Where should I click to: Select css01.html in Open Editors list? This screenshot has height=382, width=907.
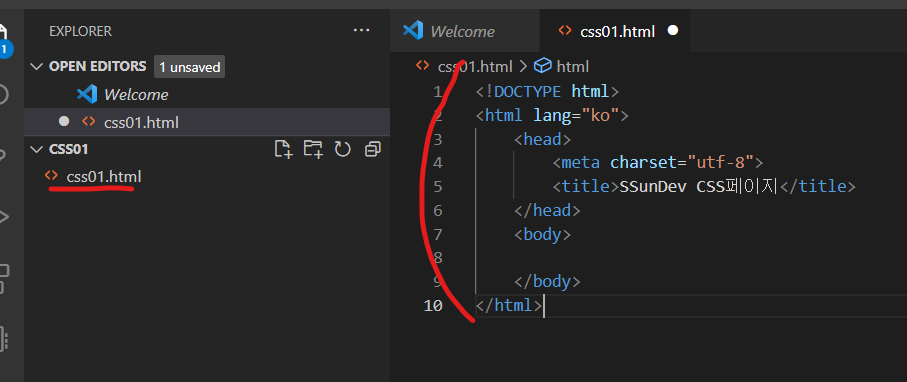click(207, 122)
